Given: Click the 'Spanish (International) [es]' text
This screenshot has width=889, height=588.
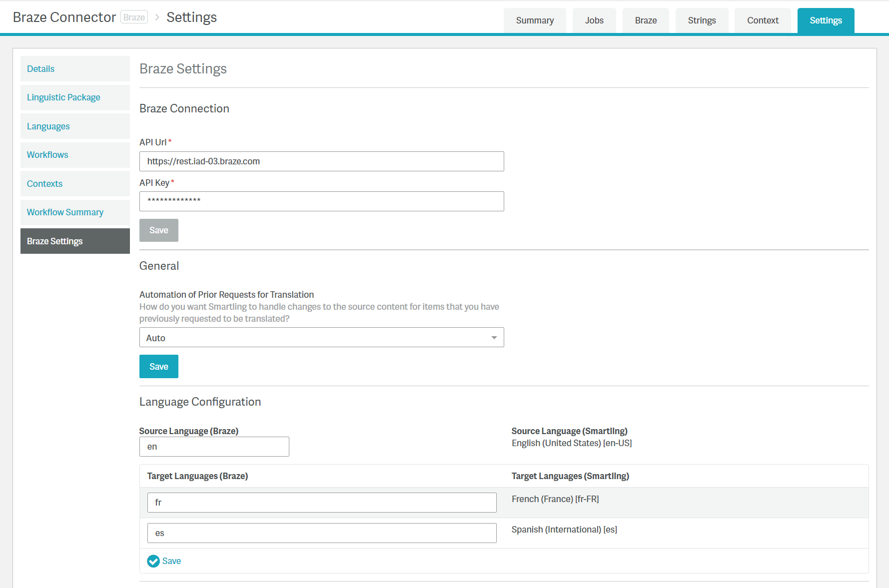Looking at the screenshot, I should [564, 530].
